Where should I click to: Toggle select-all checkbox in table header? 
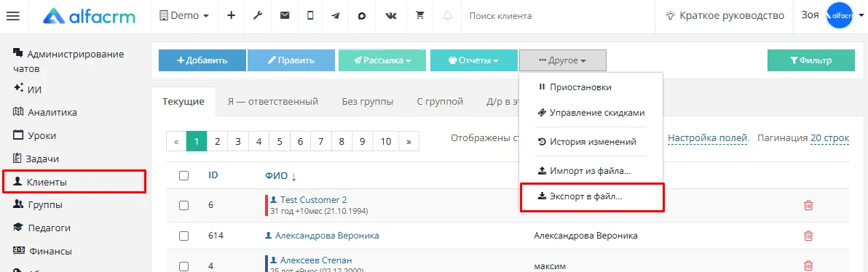point(184,176)
